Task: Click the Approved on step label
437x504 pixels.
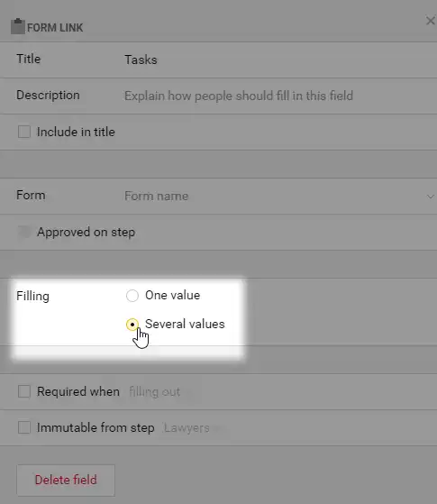Action: (86, 232)
